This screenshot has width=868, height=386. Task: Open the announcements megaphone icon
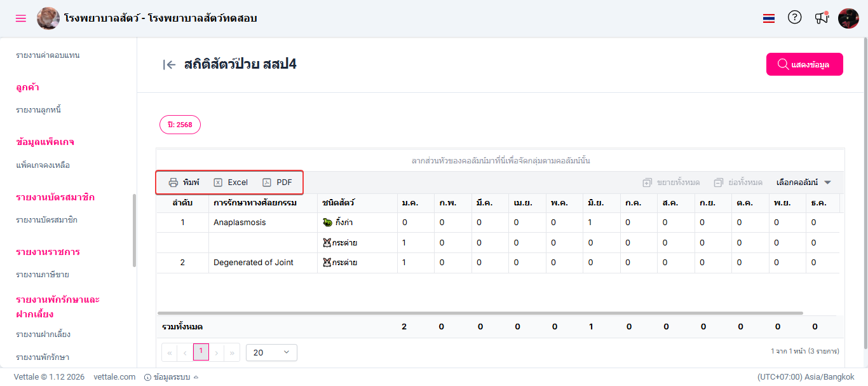pyautogui.click(x=822, y=18)
